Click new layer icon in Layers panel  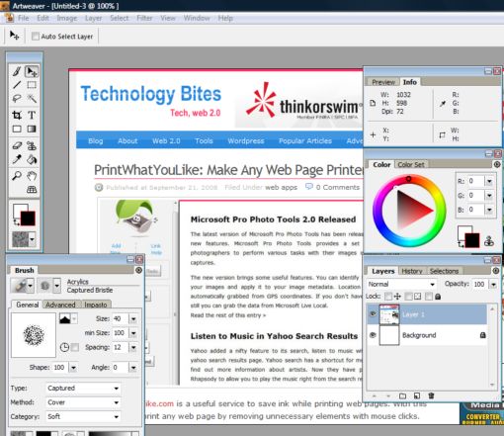417,395
